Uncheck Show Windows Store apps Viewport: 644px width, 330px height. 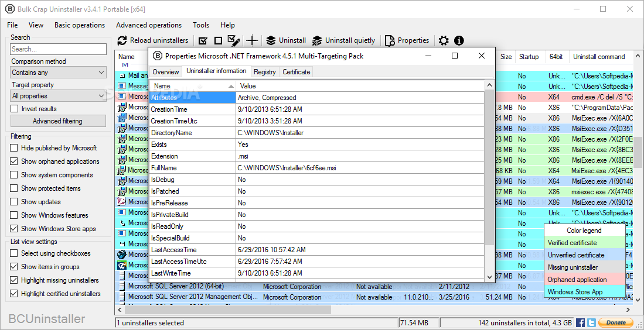14,229
